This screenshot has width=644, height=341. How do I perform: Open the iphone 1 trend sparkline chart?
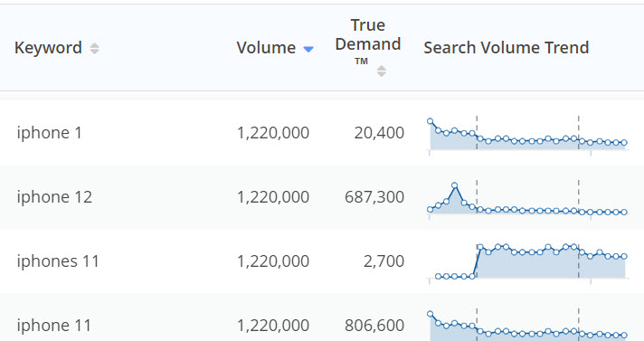[x=527, y=136]
